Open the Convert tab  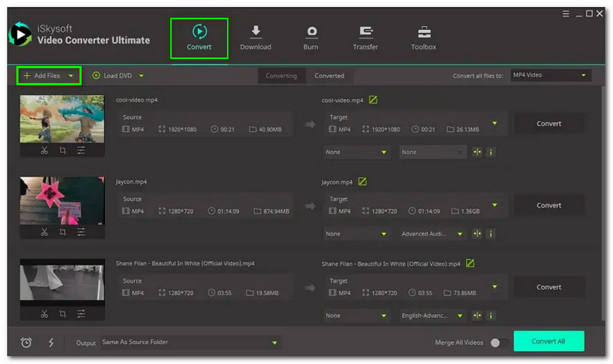click(199, 38)
